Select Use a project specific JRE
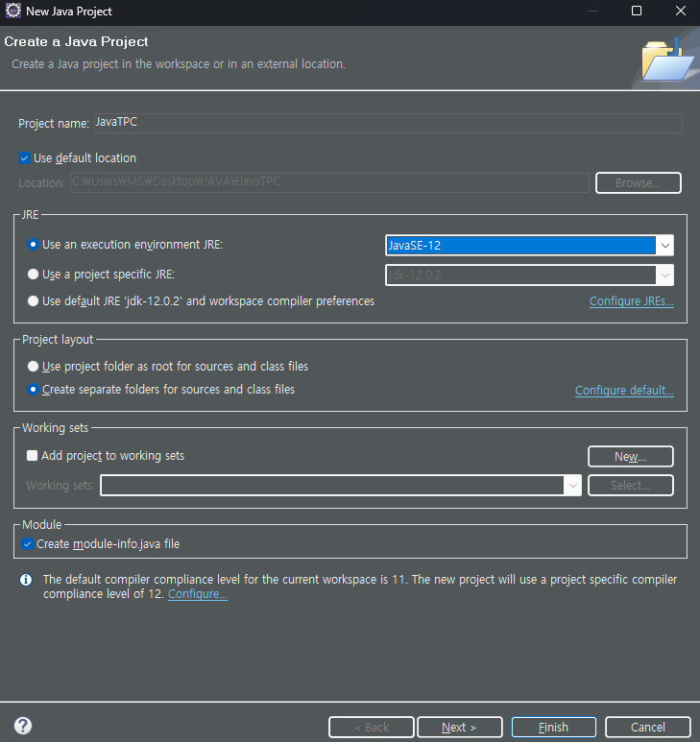The width and height of the screenshot is (700, 742). click(33, 275)
